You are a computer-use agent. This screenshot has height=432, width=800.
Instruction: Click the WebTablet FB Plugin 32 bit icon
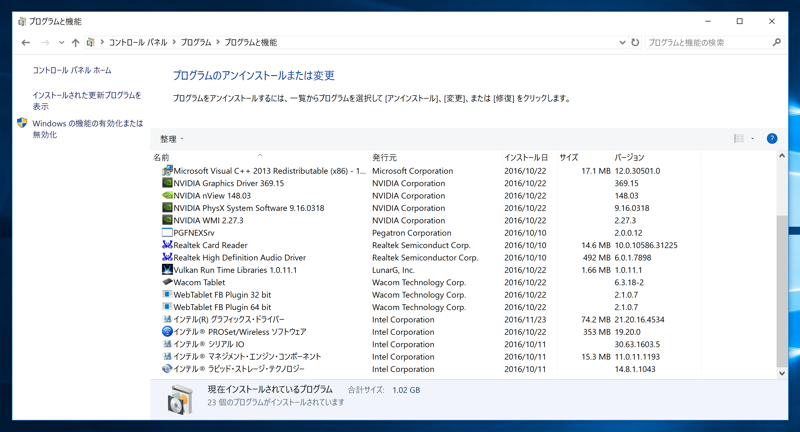[167, 294]
